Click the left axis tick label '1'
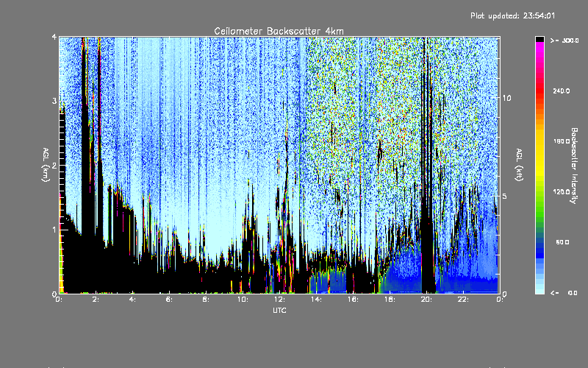 tap(54, 230)
